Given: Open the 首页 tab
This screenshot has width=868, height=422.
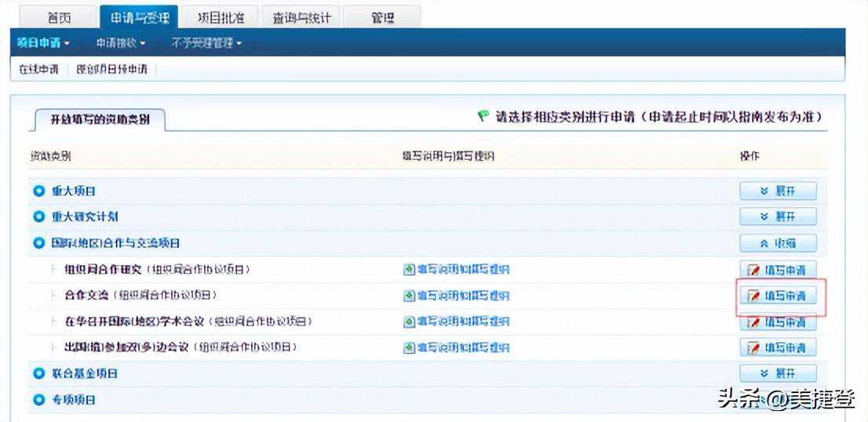Looking at the screenshot, I should (59, 18).
